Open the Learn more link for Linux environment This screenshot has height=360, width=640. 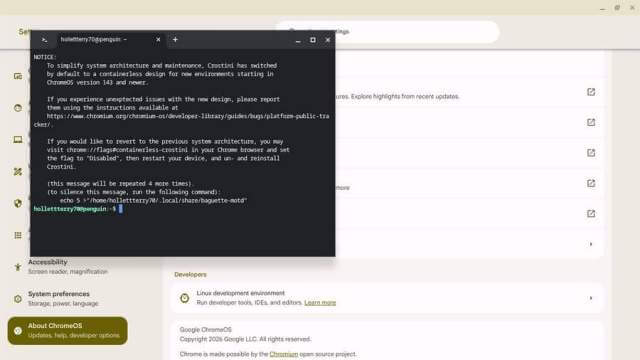point(320,302)
